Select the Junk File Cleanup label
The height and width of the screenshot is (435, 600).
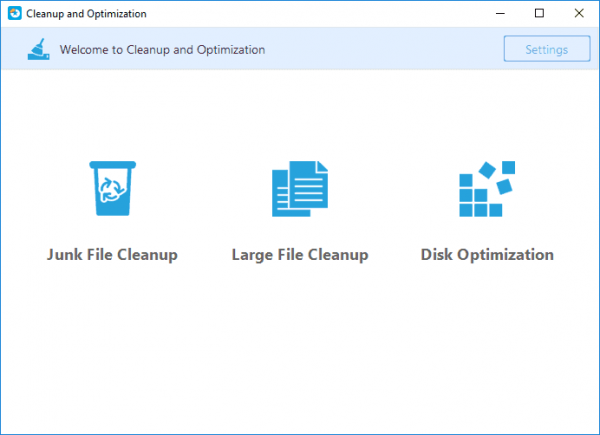click(112, 255)
